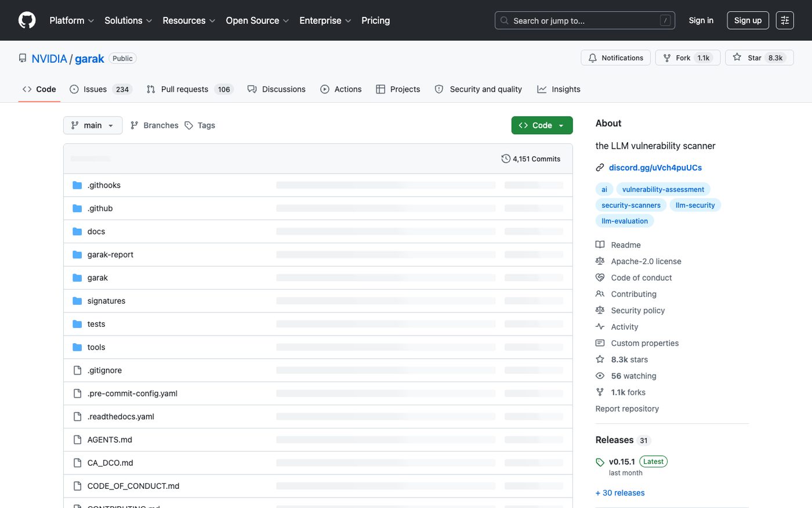Screen dimensions: 812x508
Task: Click the folder icon for signatures
Action: pyautogui.click(x=77, y=301)
